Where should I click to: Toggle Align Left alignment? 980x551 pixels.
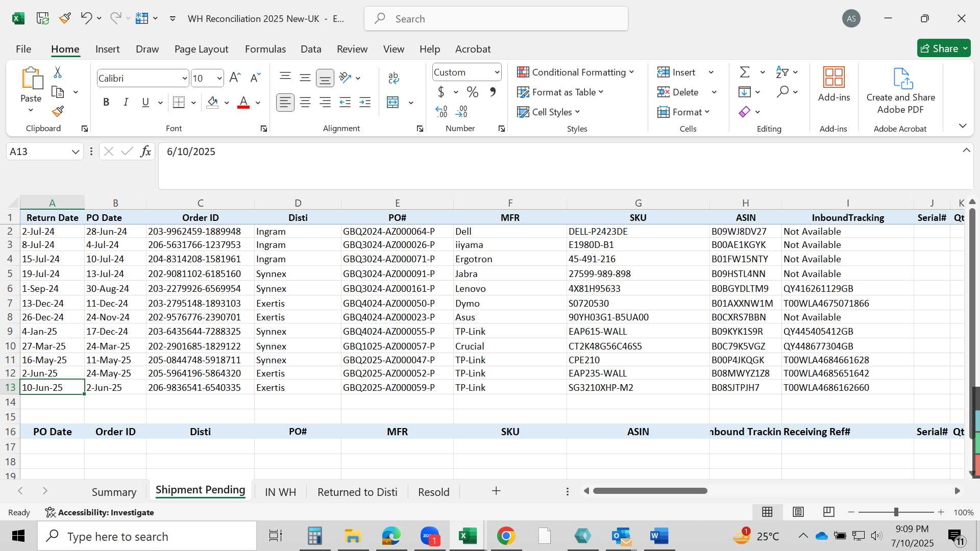pyautogui.click(x=285, y=103)
